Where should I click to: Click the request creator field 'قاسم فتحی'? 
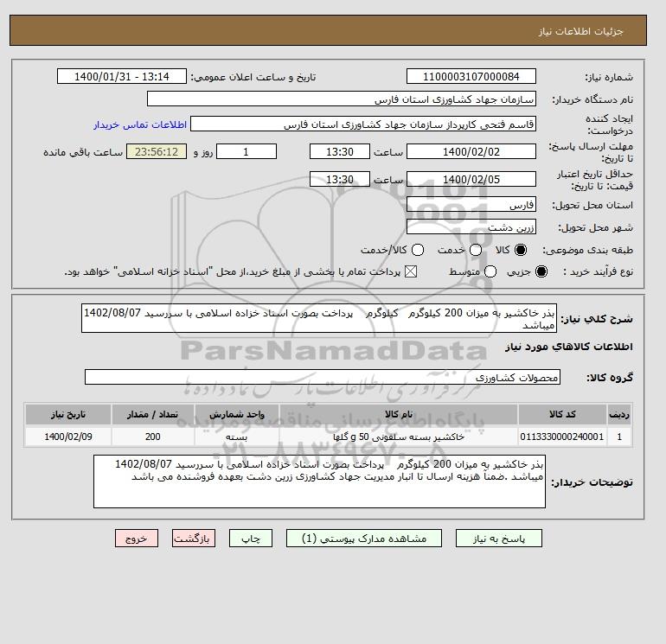(363, 124)
